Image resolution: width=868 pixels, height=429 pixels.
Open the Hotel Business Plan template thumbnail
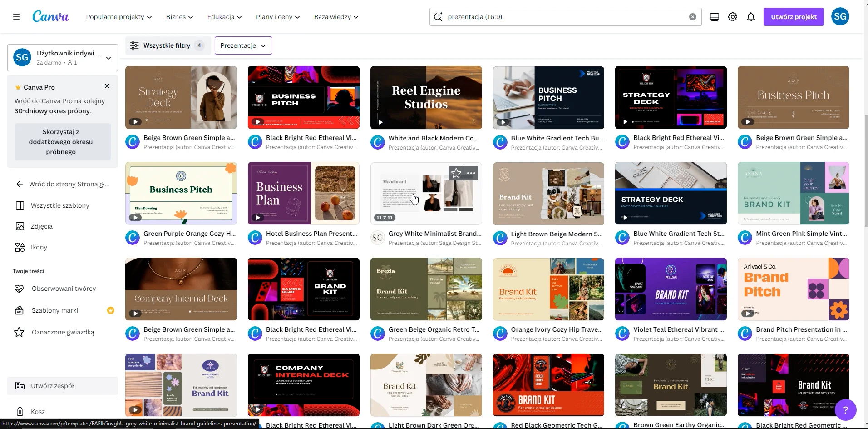304,193
